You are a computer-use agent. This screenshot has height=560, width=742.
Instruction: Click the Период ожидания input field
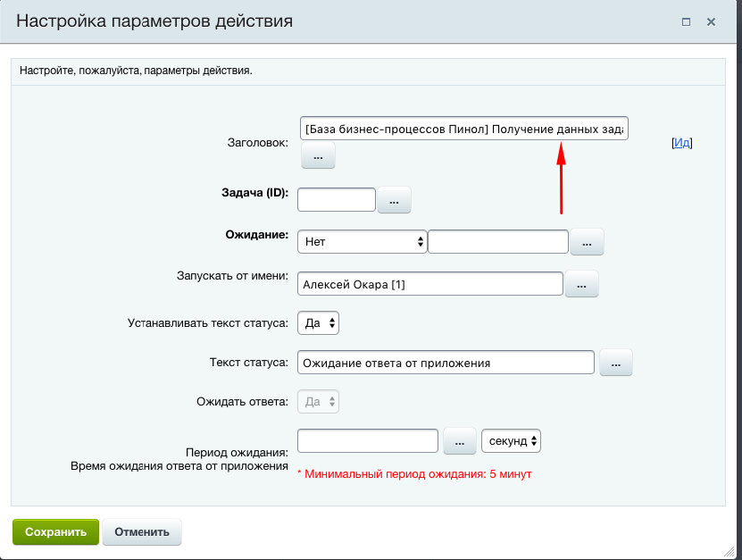[x=368, y=441]
